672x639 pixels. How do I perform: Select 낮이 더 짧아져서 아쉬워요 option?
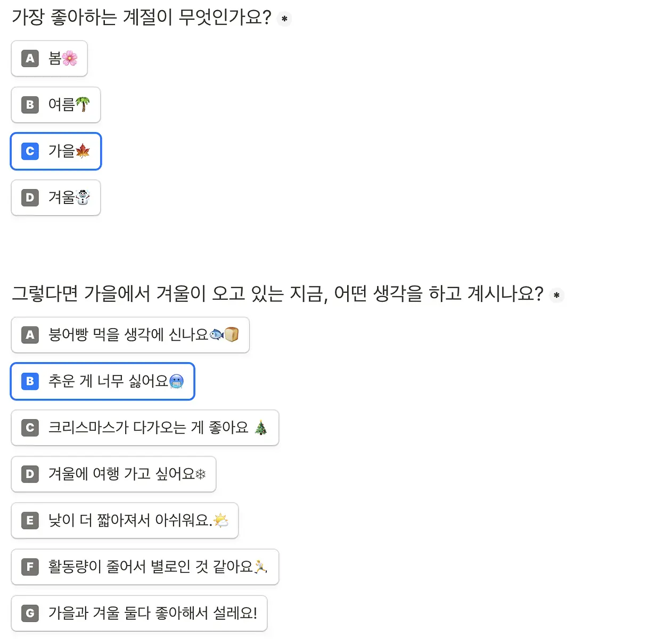[125, 520]
